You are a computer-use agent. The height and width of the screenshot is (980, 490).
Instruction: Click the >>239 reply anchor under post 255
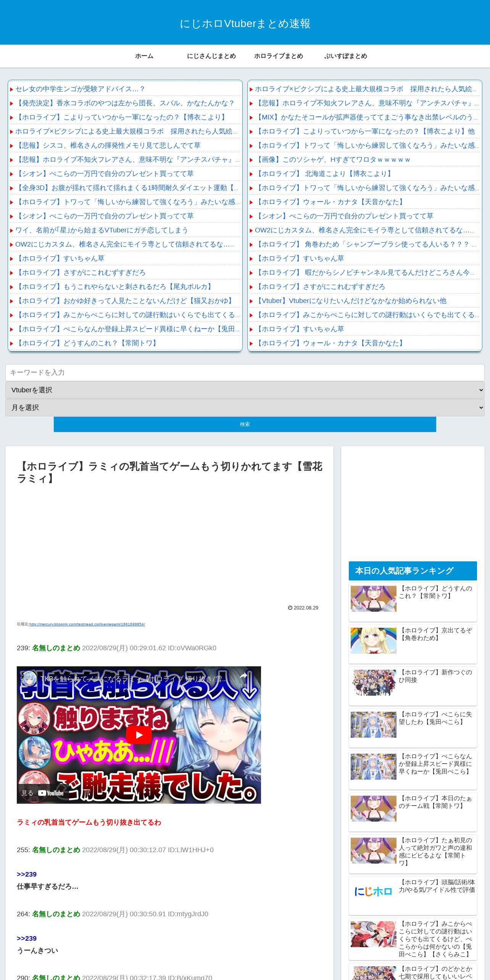click(27, 874)
